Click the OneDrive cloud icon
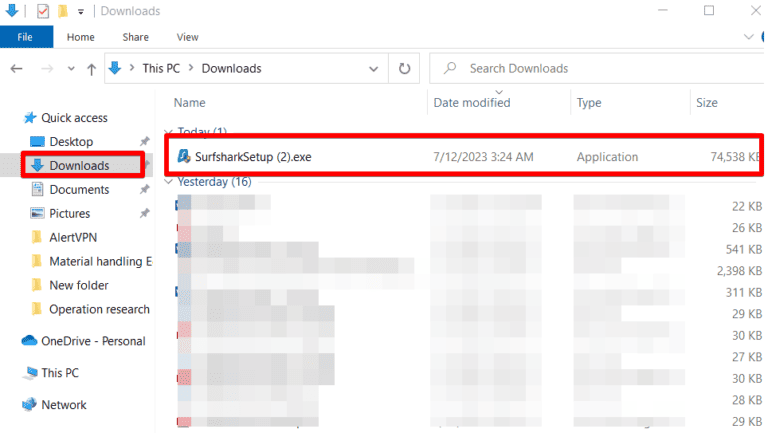 (x=29, y=340)
